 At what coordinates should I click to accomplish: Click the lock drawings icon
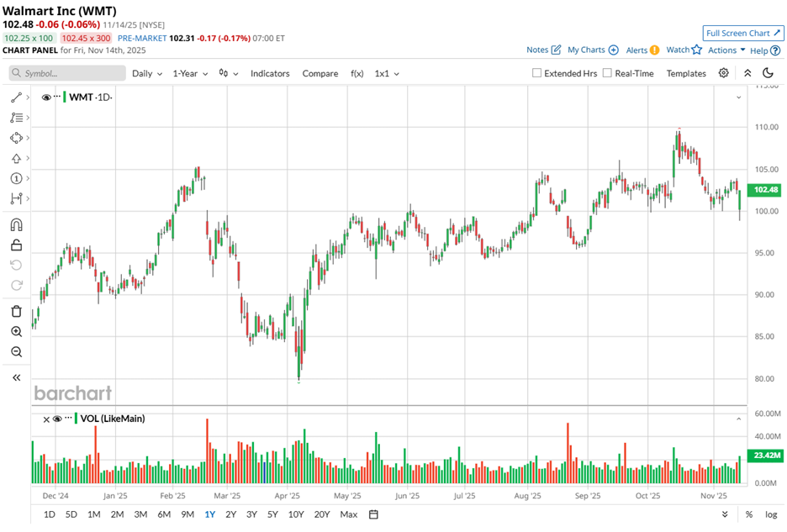point(16,245)
